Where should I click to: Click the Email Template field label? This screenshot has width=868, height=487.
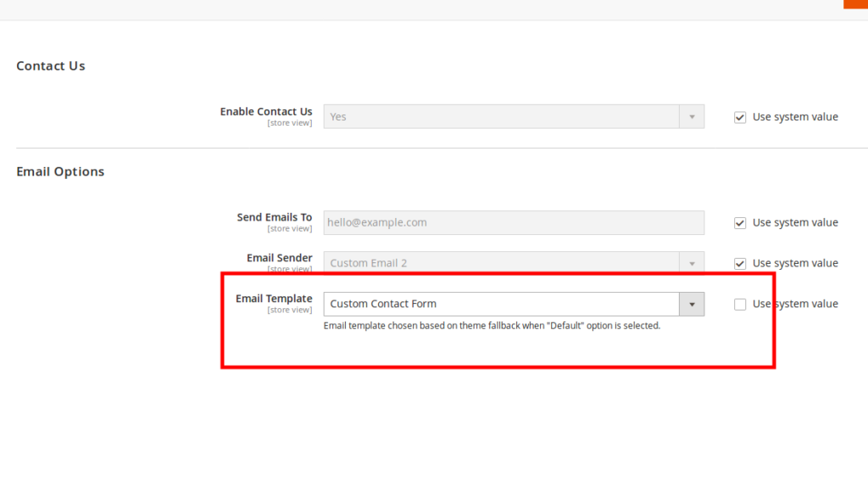pyautogui.click(x=274, y=299)
